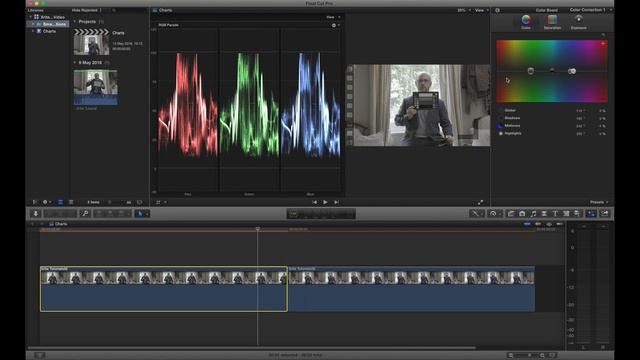Viewport: 640px width, 360px height.
Task: Switch browser to filmstrip view
Action: coord(60,202)
